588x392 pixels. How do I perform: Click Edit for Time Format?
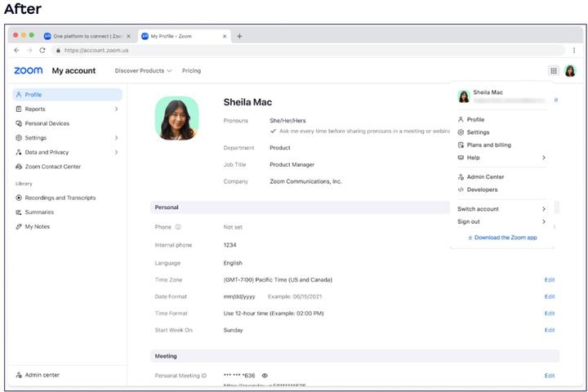(x=550, y=314)
